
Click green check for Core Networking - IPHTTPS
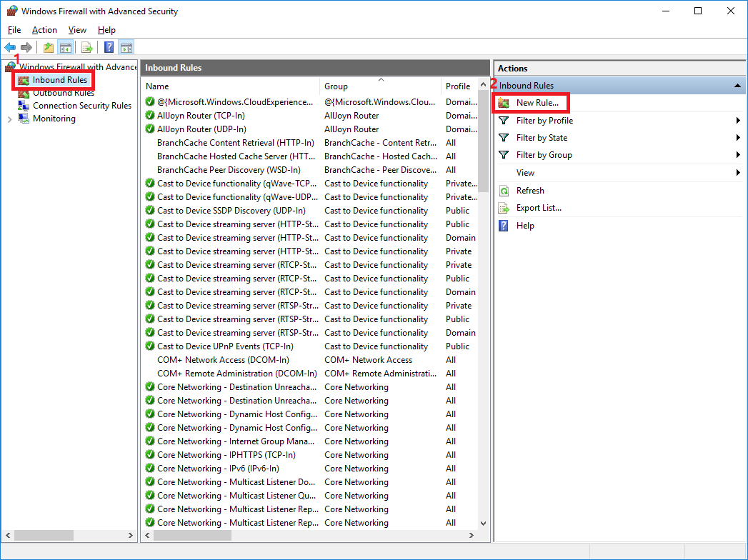pyautogui.click(x=150, y=454)
